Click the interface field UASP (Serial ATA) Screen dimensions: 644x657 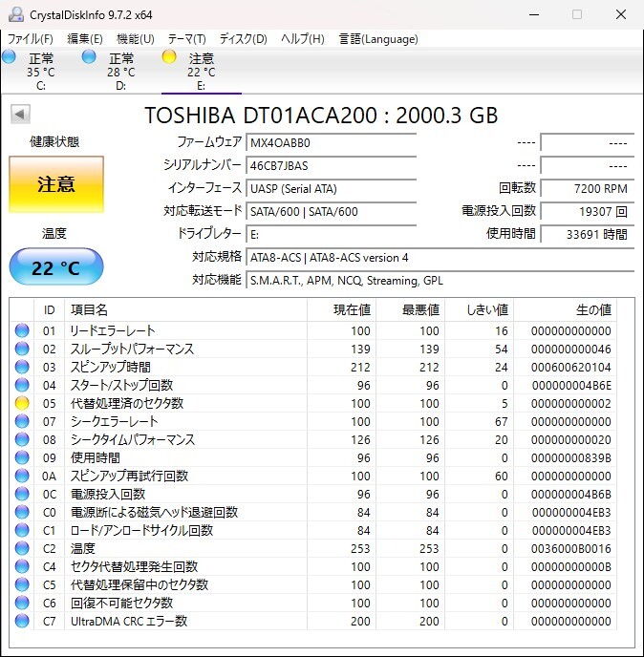point(332,188)
